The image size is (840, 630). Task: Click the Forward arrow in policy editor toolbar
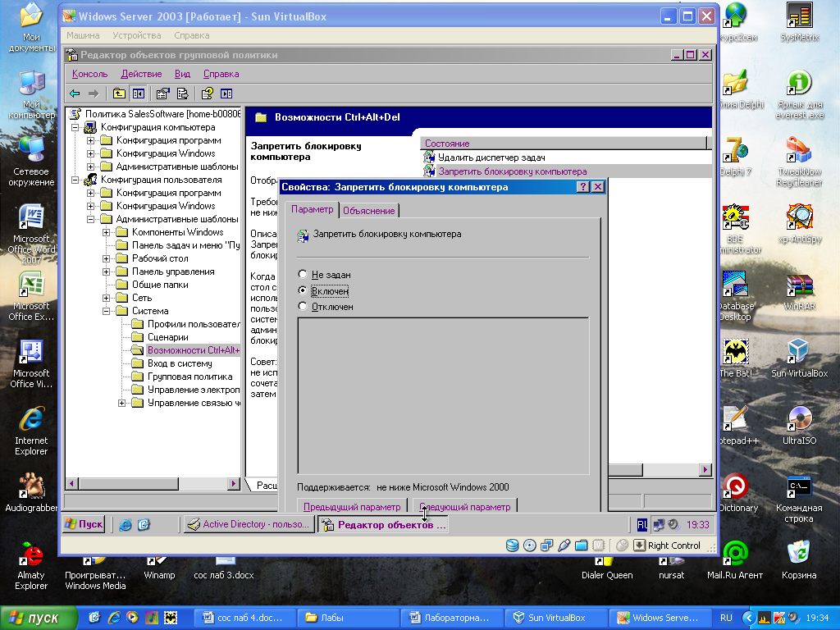point(94,94)
